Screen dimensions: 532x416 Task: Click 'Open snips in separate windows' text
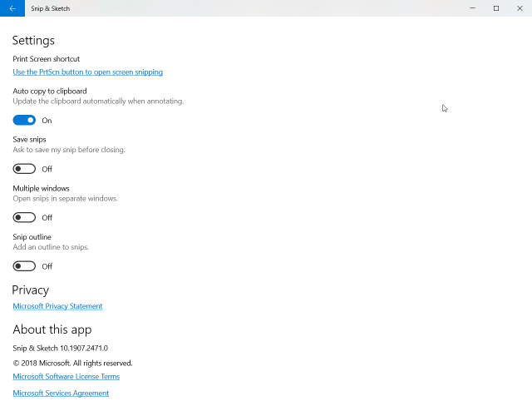65,198
